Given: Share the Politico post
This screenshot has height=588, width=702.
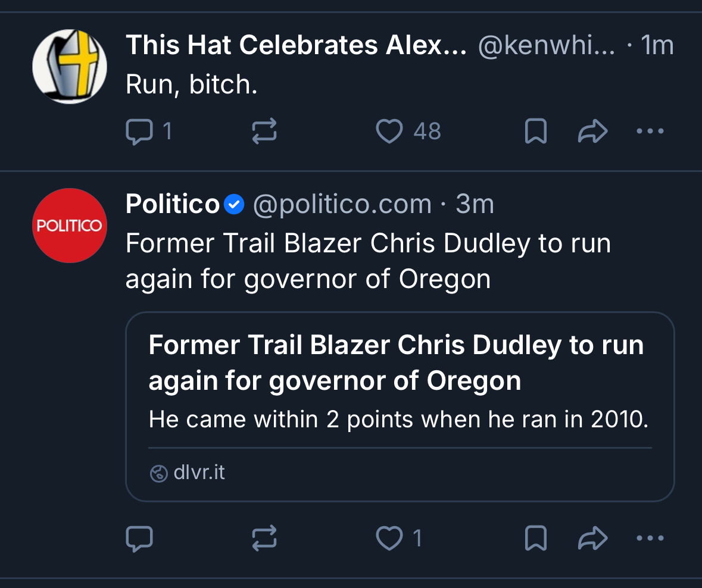Looking at the screenshot, I should tap(593, 539).
